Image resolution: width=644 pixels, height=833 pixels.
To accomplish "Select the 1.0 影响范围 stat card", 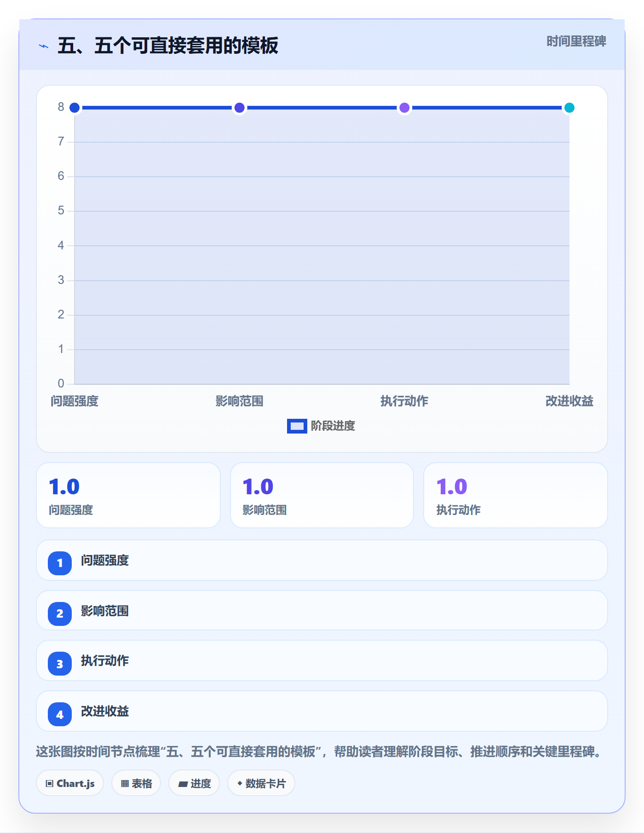I will [322, 495].
